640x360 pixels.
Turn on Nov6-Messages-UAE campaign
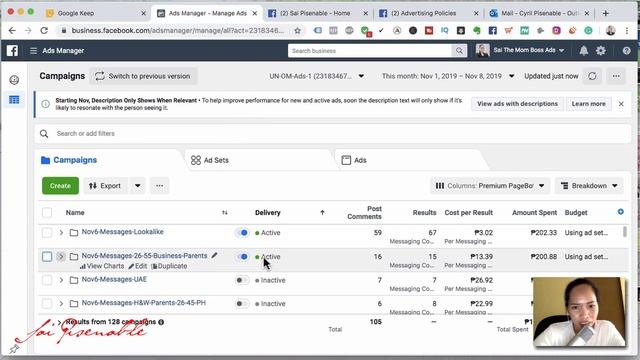tap(242, 280)
